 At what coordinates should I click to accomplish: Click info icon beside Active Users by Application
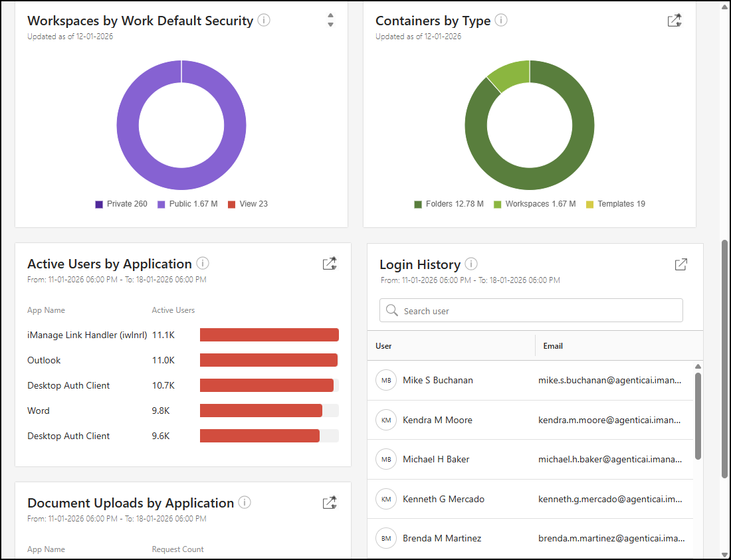[x=203, y=264]
